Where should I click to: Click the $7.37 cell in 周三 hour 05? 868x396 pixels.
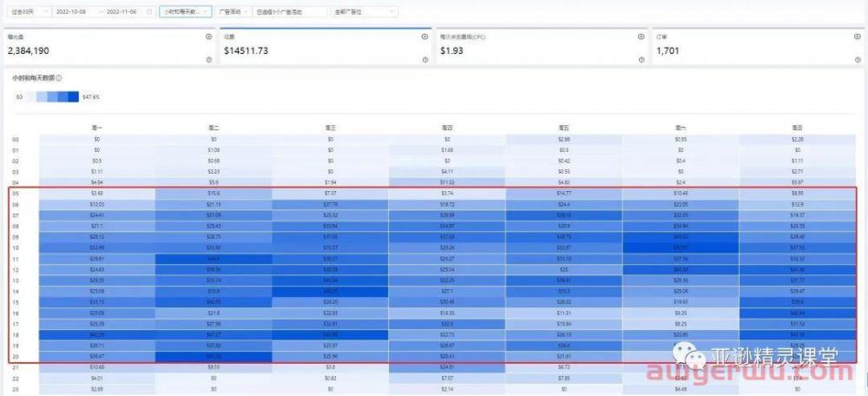pos(331,193)
